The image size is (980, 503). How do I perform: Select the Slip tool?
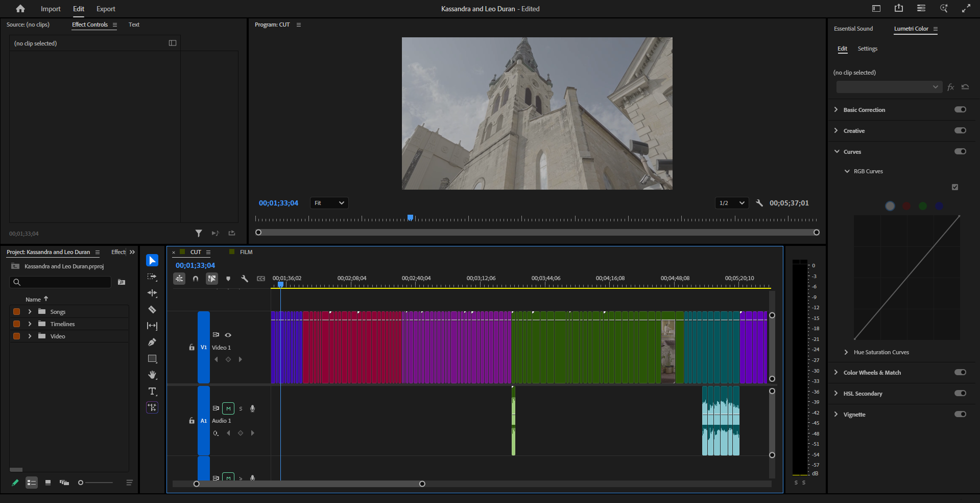pos(152,326)
